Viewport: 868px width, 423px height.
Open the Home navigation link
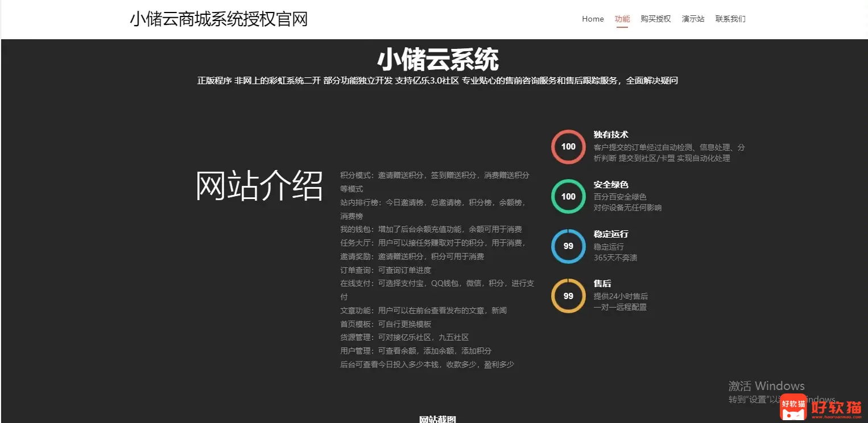pyautogui.click(x=593, y=19)
